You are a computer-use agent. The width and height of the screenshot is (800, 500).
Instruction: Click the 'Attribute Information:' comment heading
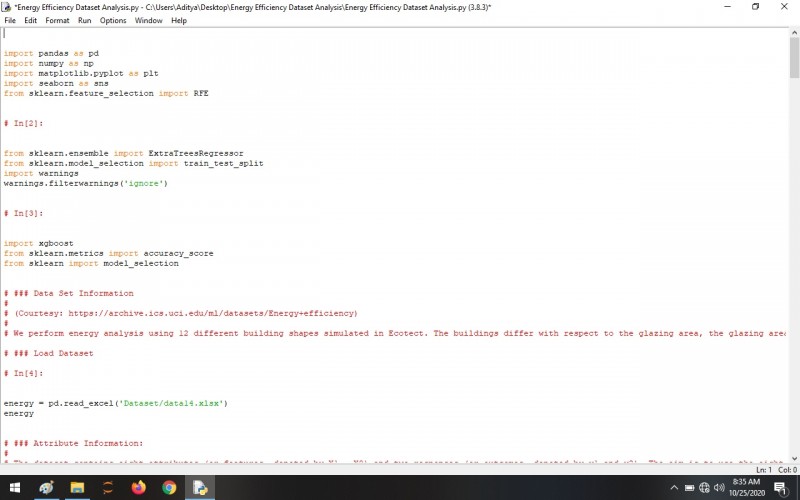click(x=73, y=443)
